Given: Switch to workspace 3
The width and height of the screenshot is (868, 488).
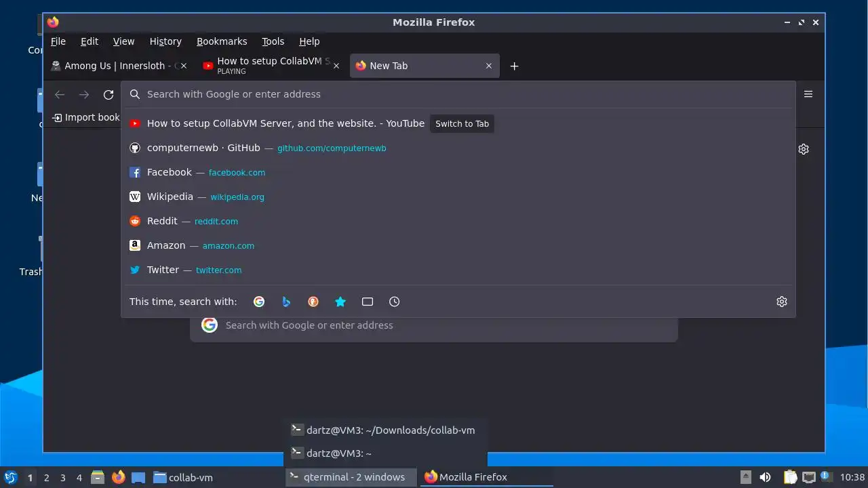Looking at the screenshot, I should [x=63, y=477].
